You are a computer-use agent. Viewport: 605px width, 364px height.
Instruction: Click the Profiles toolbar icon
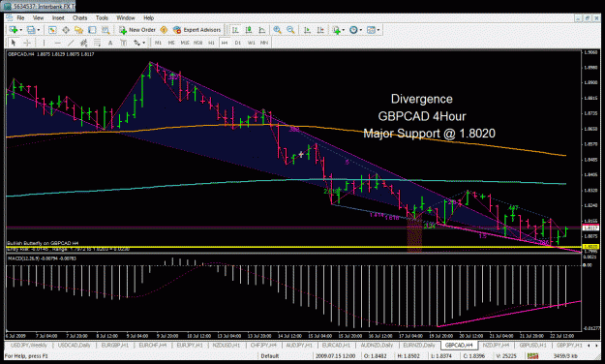point(31,30)
